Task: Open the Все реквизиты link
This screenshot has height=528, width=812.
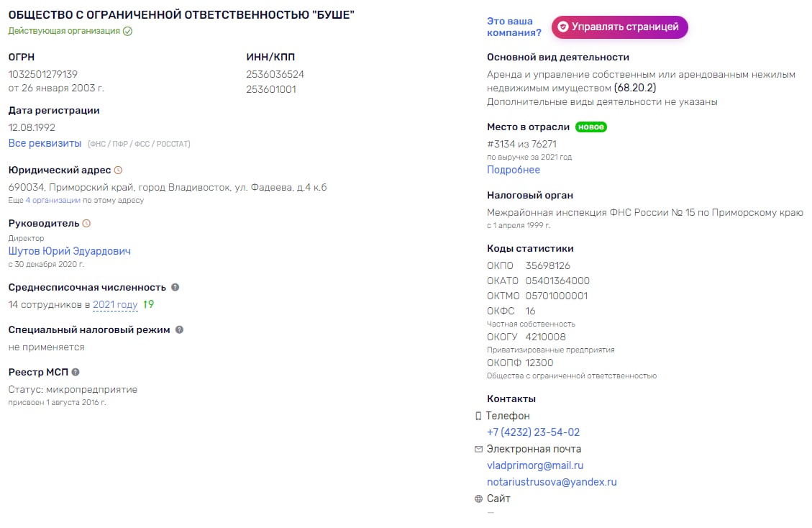Action: [x=45, y=143]
